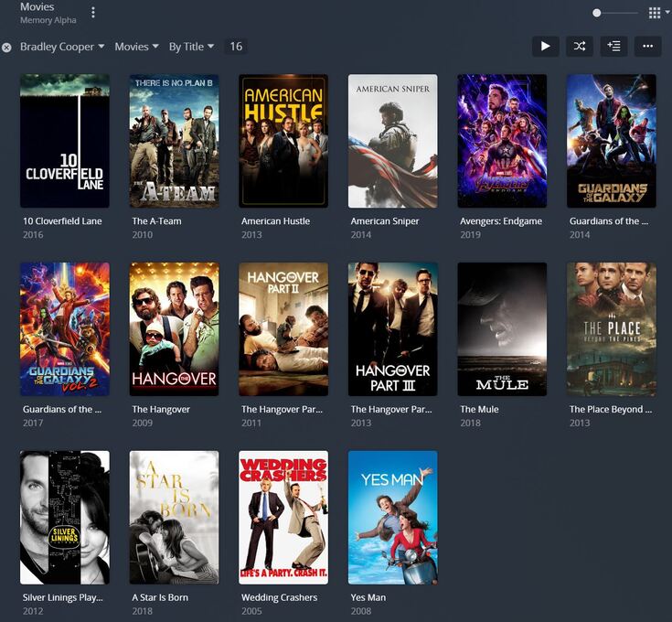Click the year 2012 under Silver Linings

[x=33, y=611]
